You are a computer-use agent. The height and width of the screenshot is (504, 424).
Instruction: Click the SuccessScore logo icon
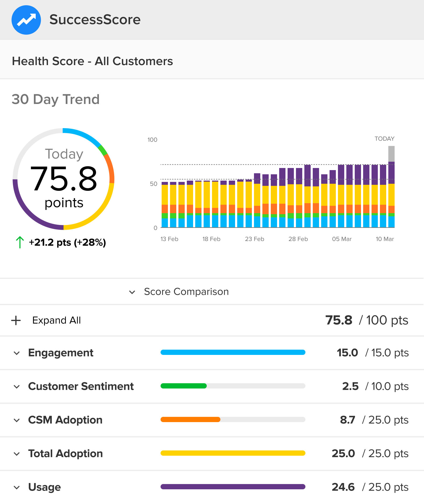(26, 20)
